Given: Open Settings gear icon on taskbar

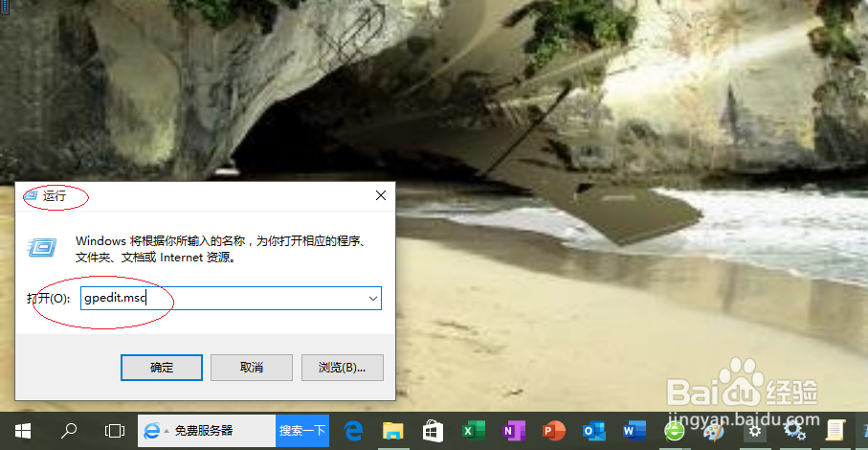Looking at the screenshot, I should point(754,431).
